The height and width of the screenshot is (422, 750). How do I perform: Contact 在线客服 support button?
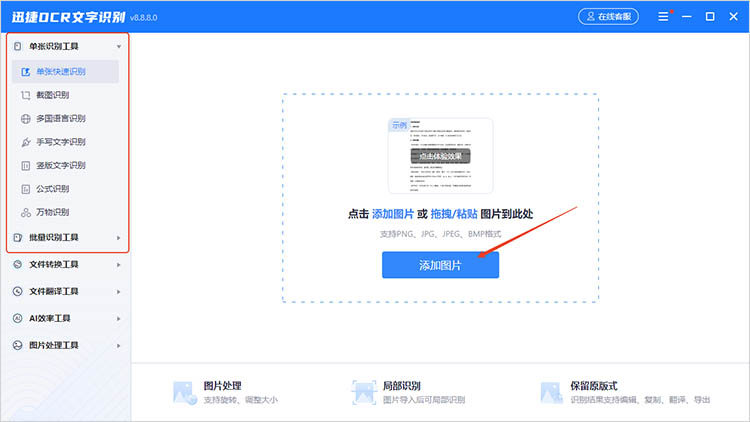point(608,17)
